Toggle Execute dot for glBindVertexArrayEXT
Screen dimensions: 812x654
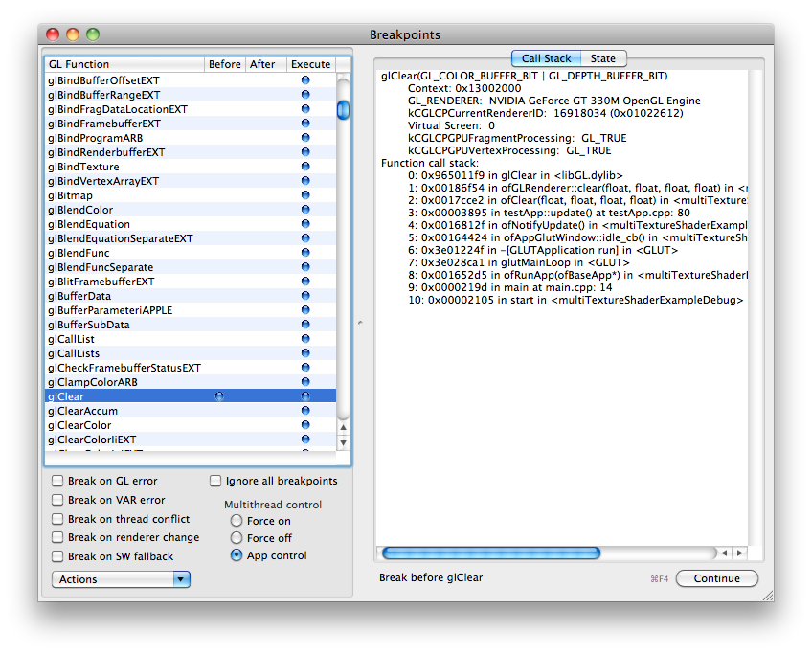pyautogui.click(x=305, y=181)
